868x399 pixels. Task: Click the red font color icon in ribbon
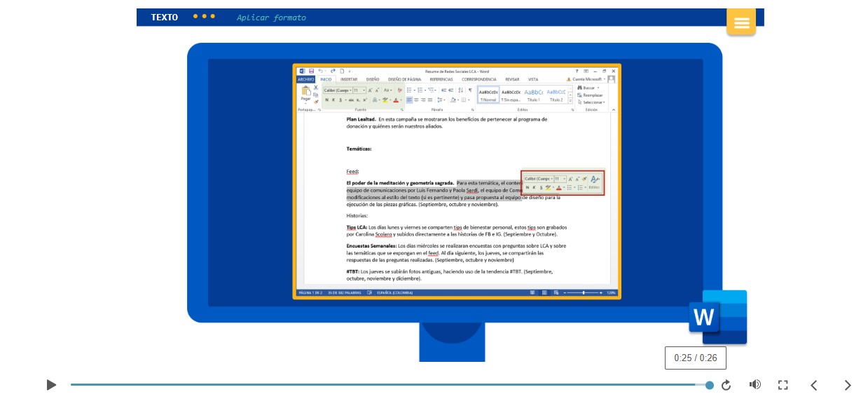pos(396,100)
